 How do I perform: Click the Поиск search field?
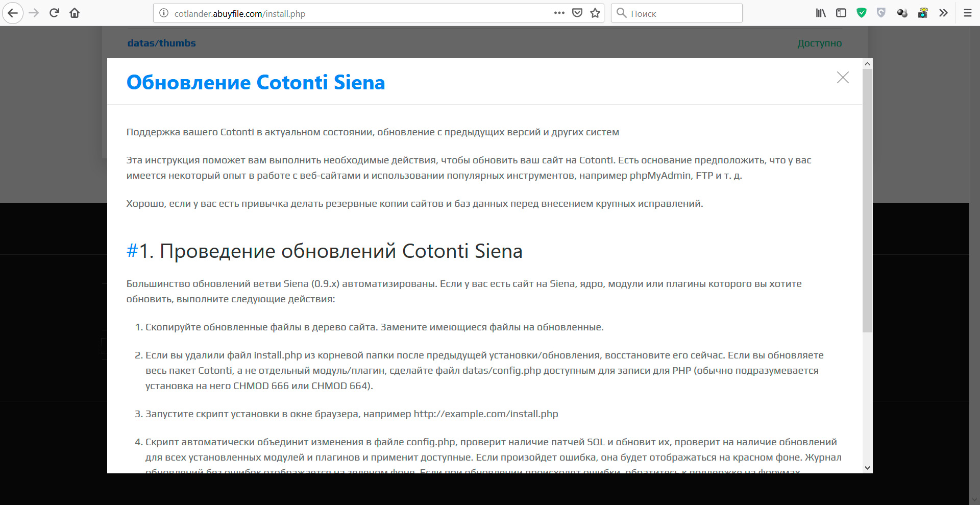pos(684,13)
